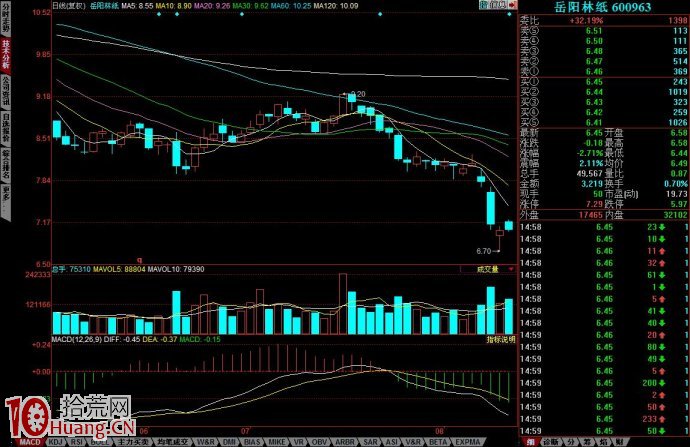
Task: Switch to the ARBR indicator tab
Action: [345, 442]
